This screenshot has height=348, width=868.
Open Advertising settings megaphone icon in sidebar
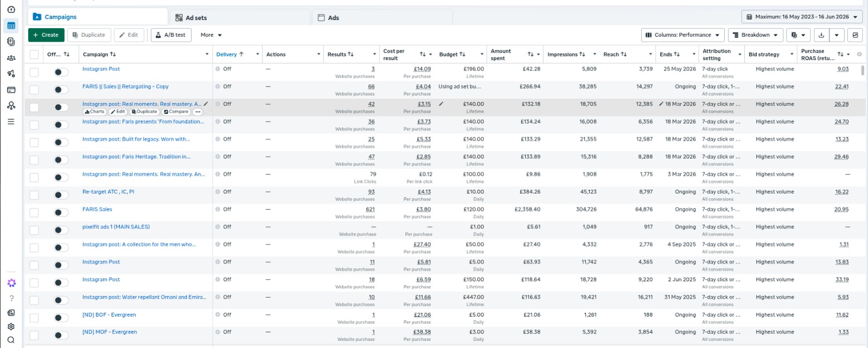(11, 74)
